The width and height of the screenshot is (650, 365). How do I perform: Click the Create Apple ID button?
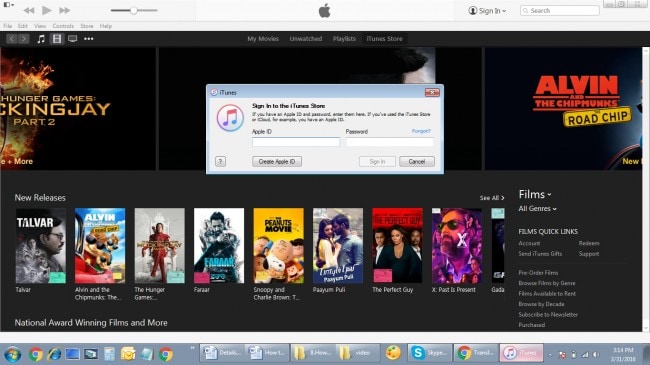pyautogui.click(x=277, y=161)
